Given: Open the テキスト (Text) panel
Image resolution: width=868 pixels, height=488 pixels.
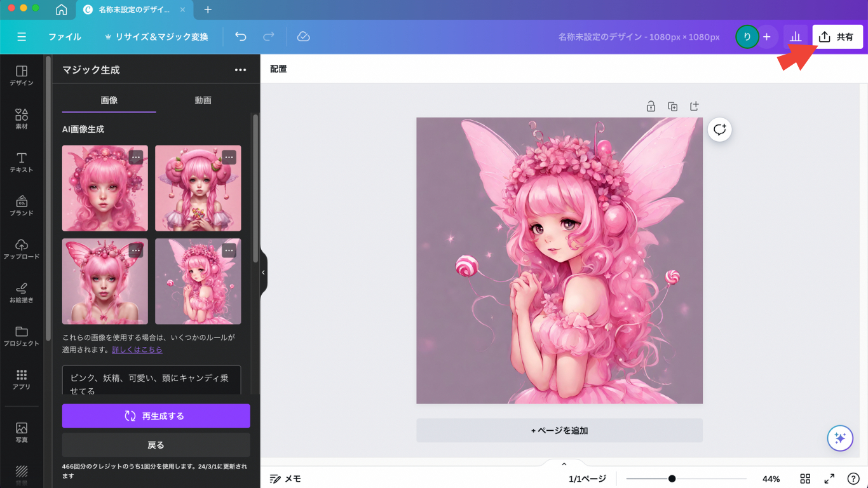Looking at the screenshot, I should pos(22,162).
